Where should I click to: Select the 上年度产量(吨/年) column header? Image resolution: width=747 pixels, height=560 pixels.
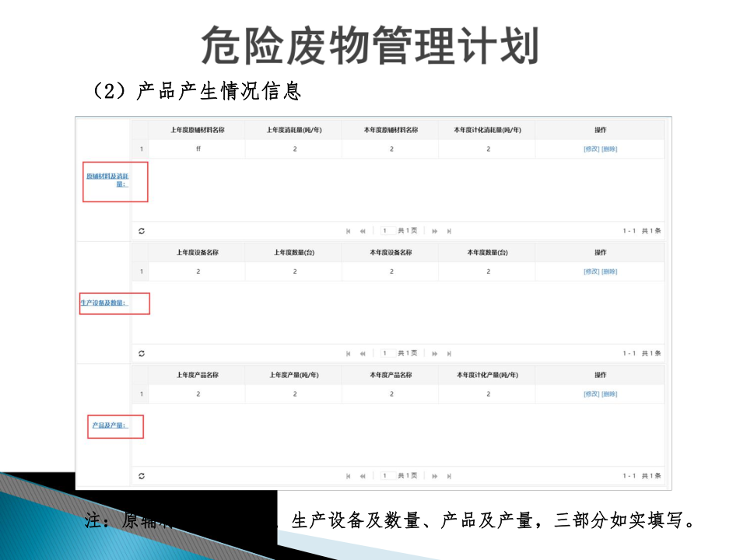click(x=294, y=375)
